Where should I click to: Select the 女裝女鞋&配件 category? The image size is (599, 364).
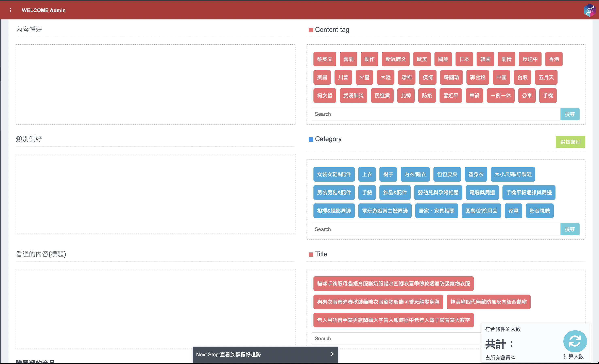click(x=334, y=174)
